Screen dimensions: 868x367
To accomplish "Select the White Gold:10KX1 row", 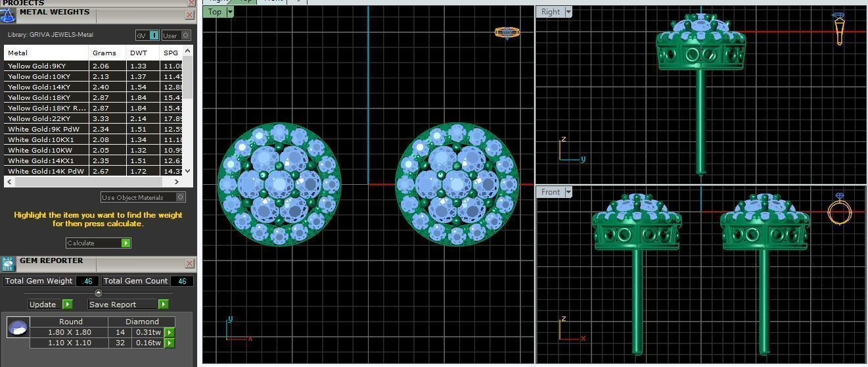I will [x=93, y=139].
